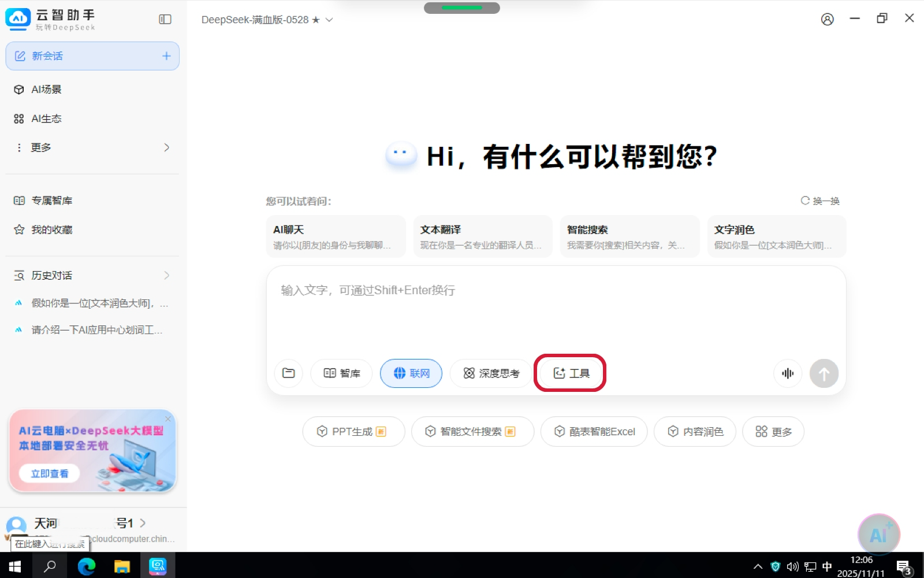Open 专属智库 in the sidebar

pyautogui.click(x=92, y=201)
